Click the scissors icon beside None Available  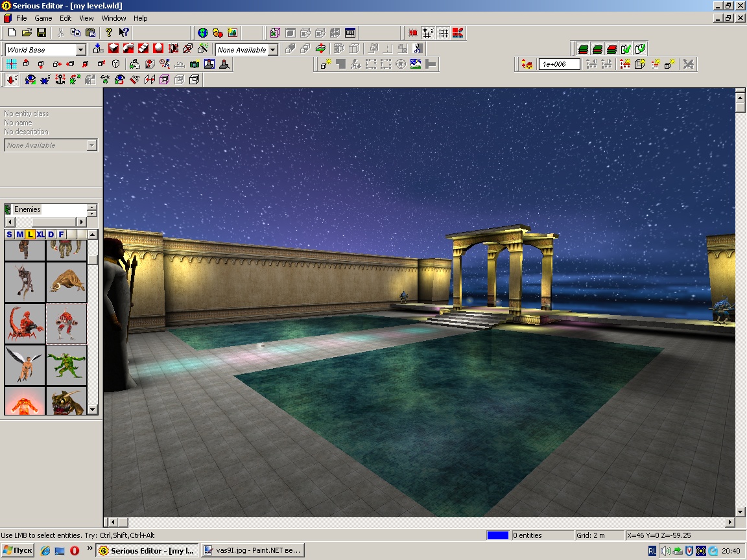click(x=418, y=49)
